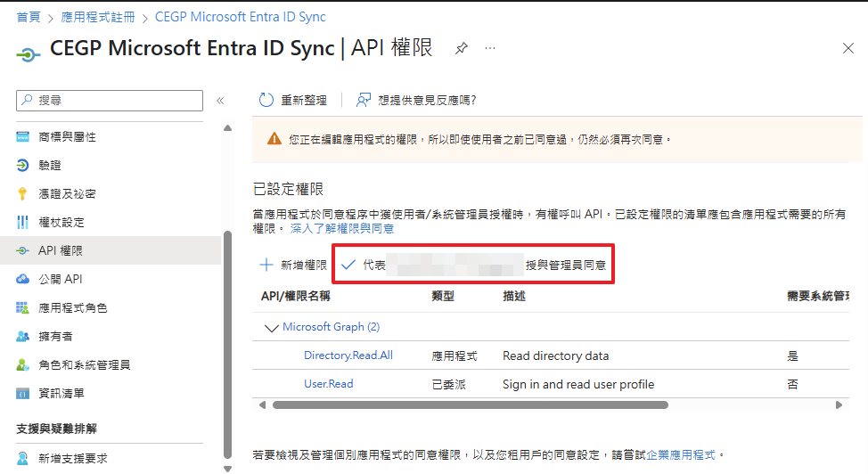Collapse the sidebar with the double-chevron icon
The image size is (868, 474).
point(220,101)
